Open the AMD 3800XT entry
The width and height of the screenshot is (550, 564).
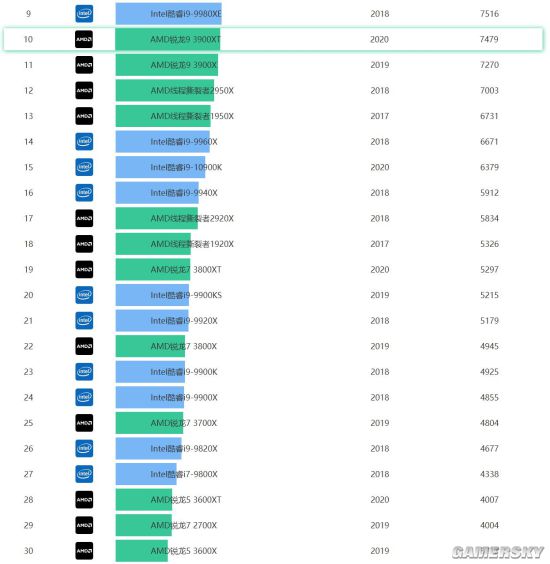click(x=186, y=269)
